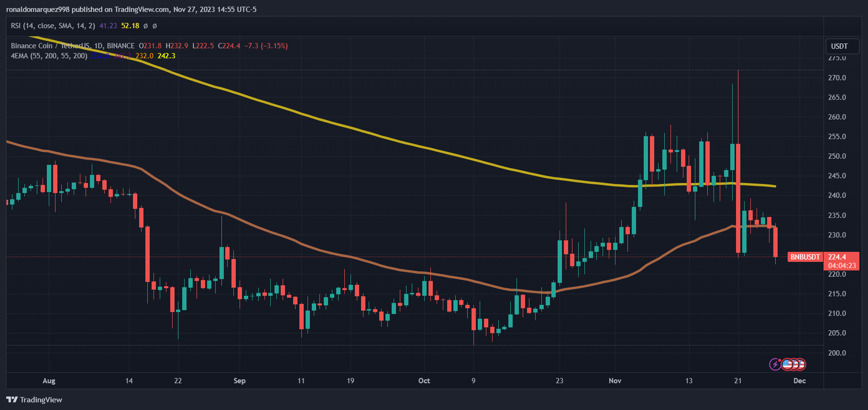Click the purple 41.23 RSI value
Screen dimensions: 868x410
(x=108, y=26)
